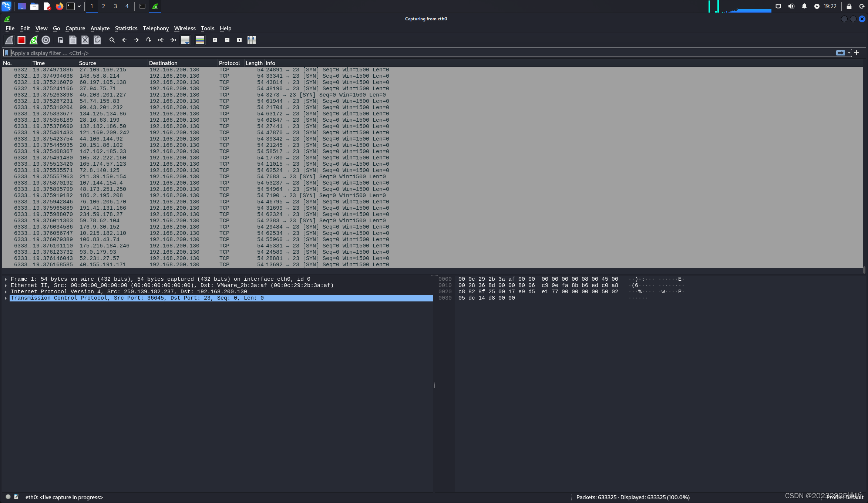The width and height of the screenshot is (868, 503).
Task: Expand Internet Protocol Version 4 row
Action: [x=6, y=292]
